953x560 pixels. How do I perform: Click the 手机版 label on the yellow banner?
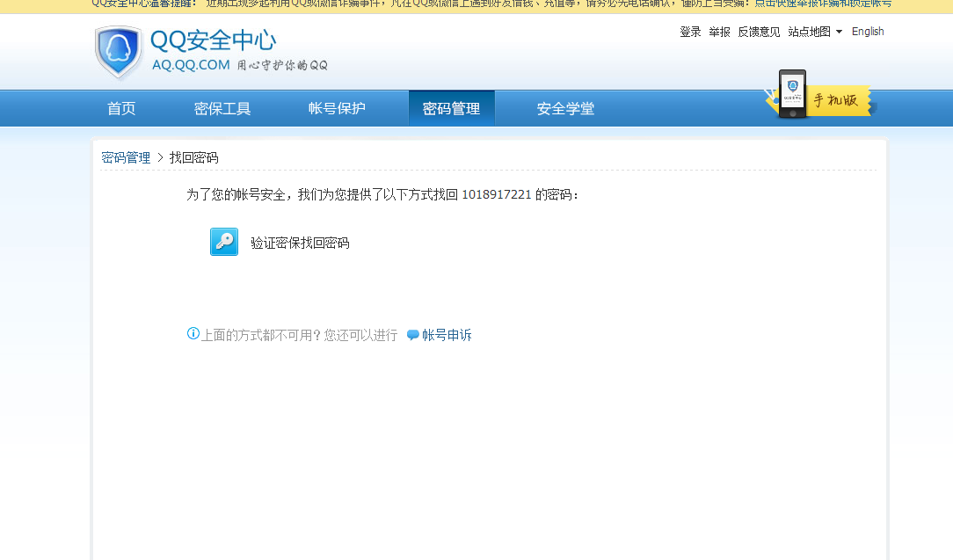point(836,100)
